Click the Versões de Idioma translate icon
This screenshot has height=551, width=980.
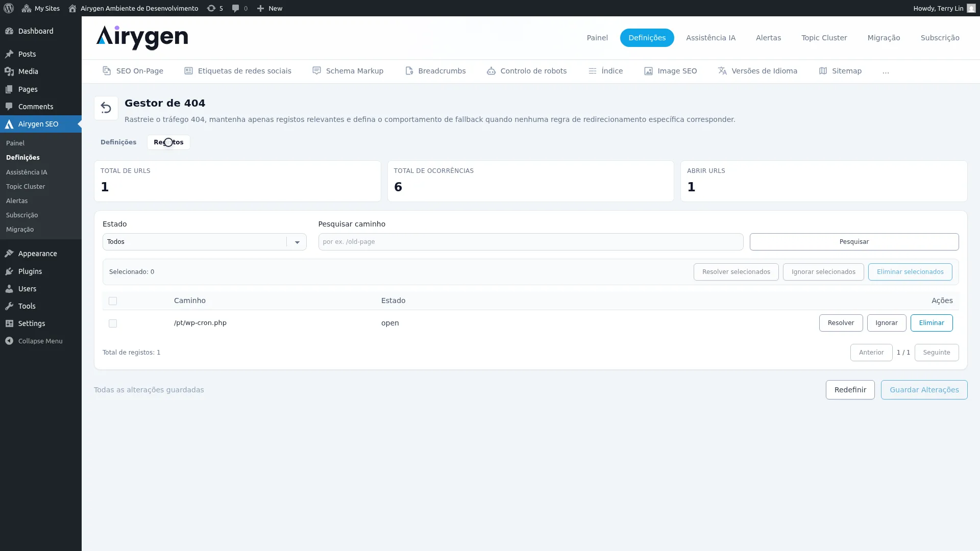722,71
